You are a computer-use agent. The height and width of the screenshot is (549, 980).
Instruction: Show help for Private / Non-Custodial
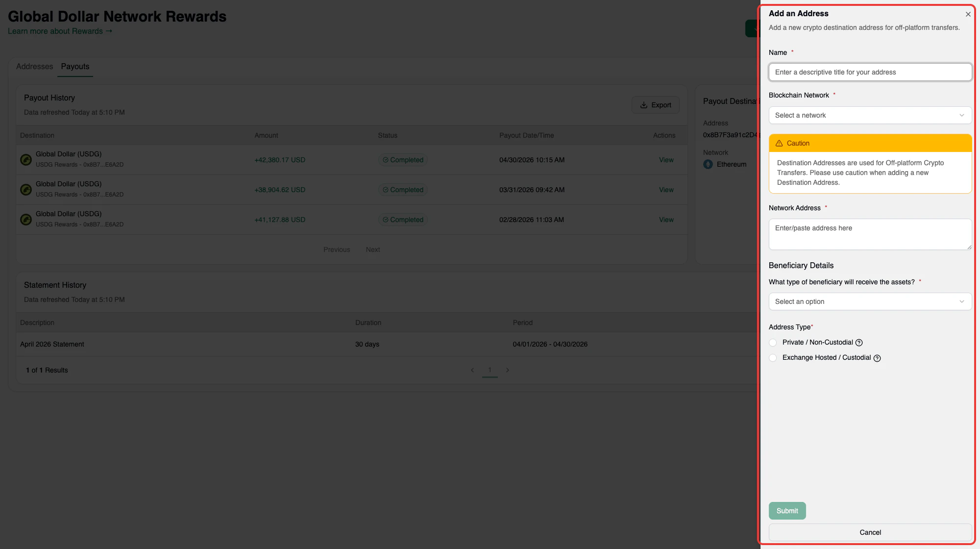click(859, 343)
